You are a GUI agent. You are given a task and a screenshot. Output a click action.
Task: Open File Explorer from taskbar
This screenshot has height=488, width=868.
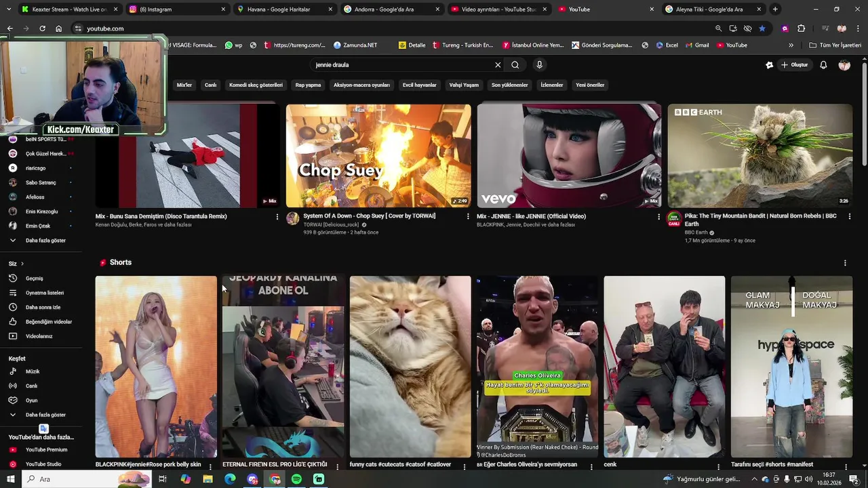coord(208,479)
